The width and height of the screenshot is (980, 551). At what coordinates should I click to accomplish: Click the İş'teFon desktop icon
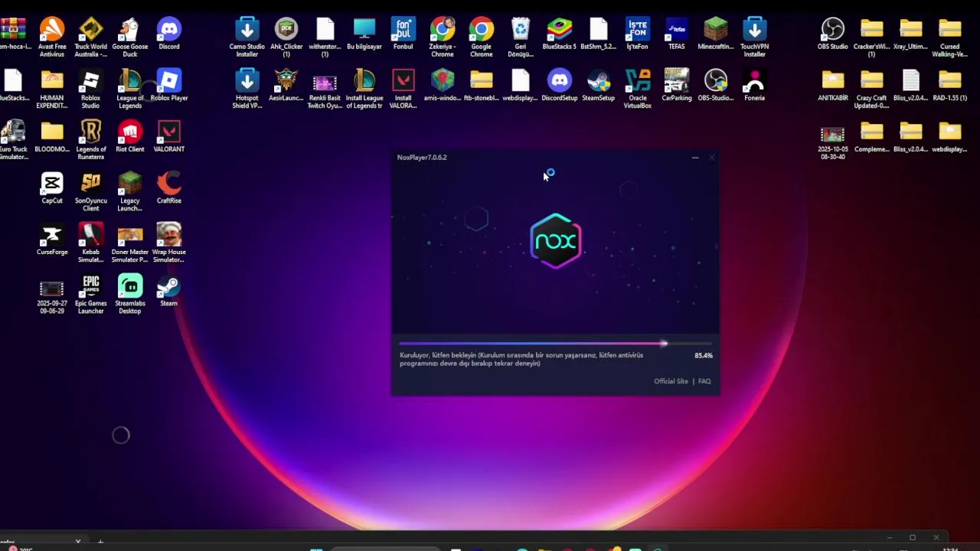tap(637, 34)
